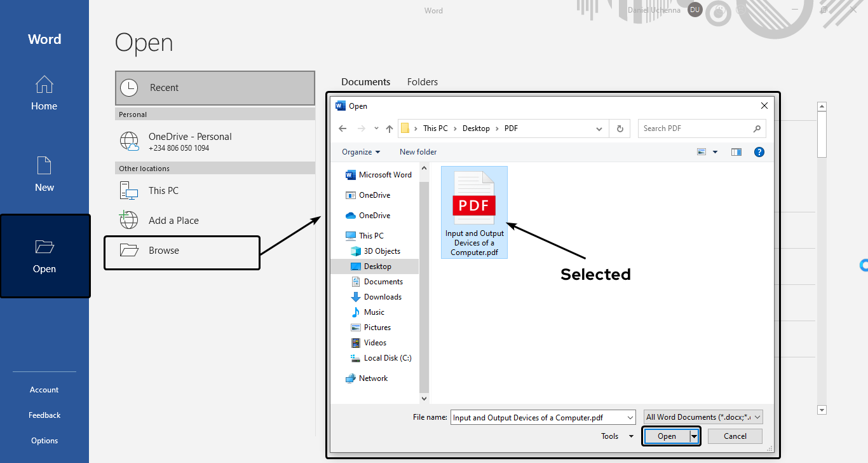Select the New document icon
The height and width of the screenshot is (463, 868).
(x=44, y=165)
